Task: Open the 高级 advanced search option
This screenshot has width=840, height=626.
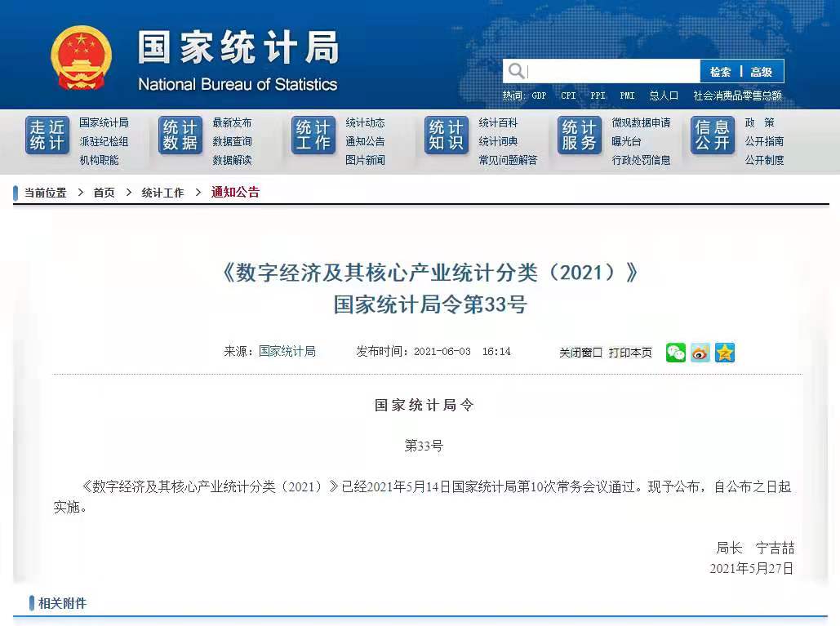Action: tap(762, 72)
